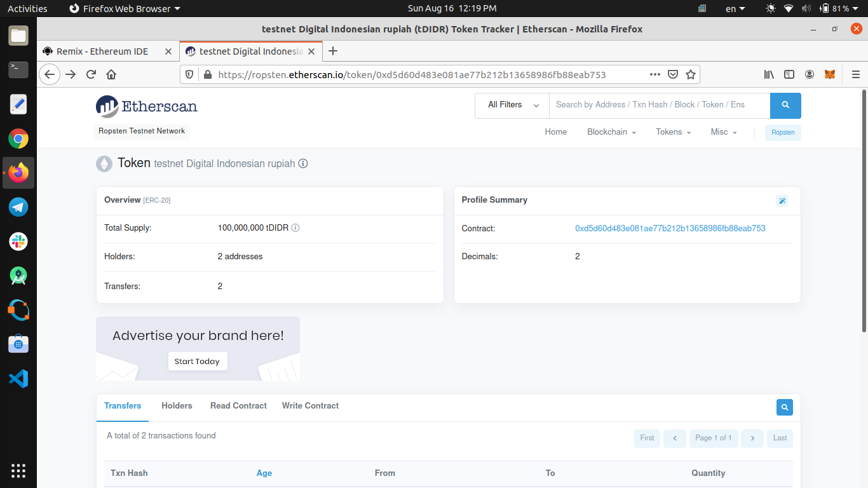Toggle the Firefox sidebar view
Screen dimensions: 868x488
coord(789,74)
